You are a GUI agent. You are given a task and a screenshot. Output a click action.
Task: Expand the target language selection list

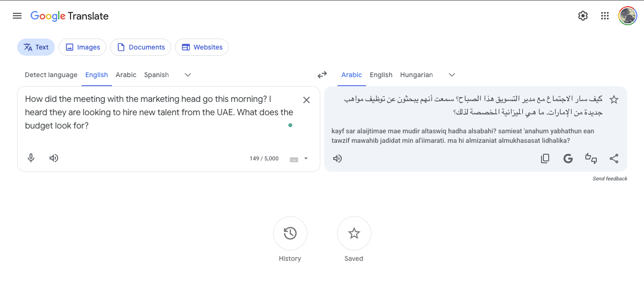point(451,75)
